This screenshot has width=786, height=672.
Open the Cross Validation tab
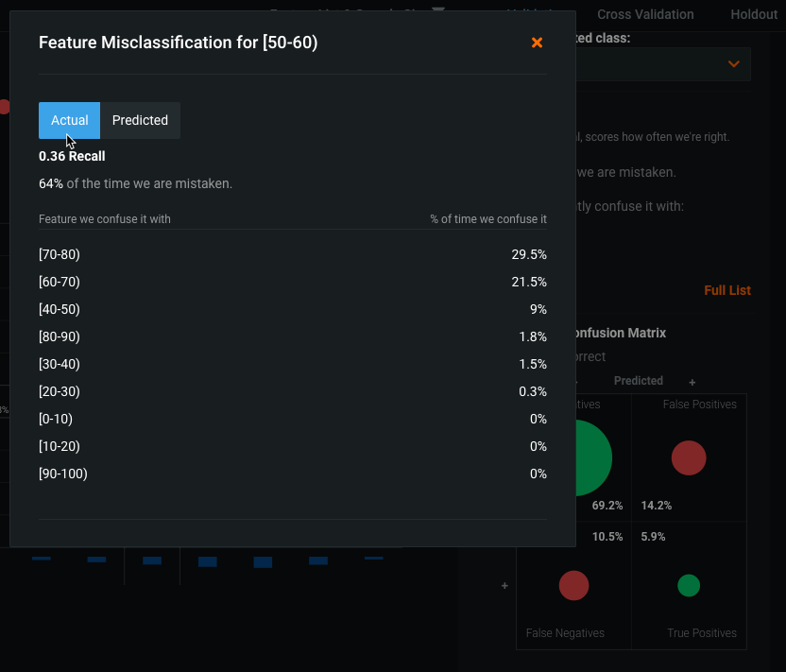pos(645,14)
